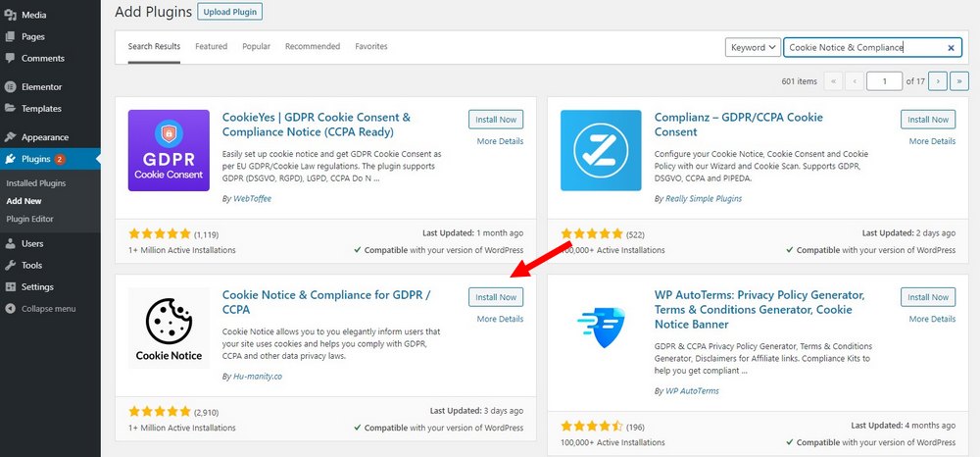
Task: Open Media from the sidebar icon
Action: click(10, 15)
